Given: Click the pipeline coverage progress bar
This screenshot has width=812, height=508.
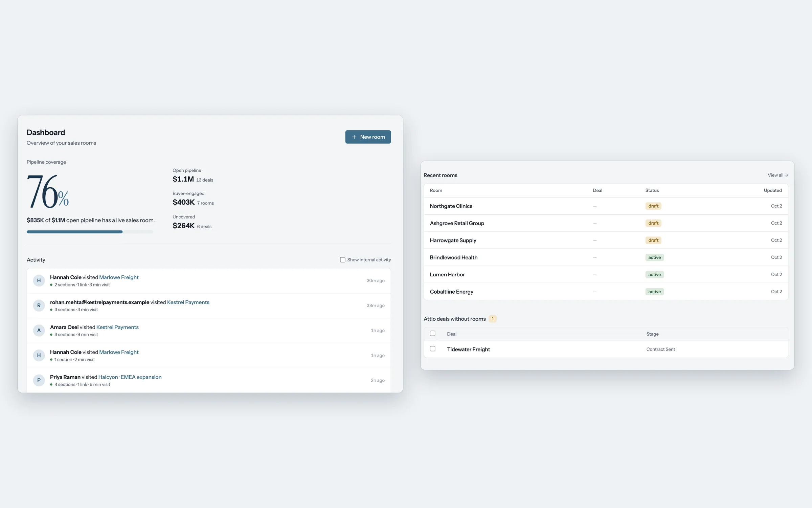Looking at the screenshot, I should point(90,232).
